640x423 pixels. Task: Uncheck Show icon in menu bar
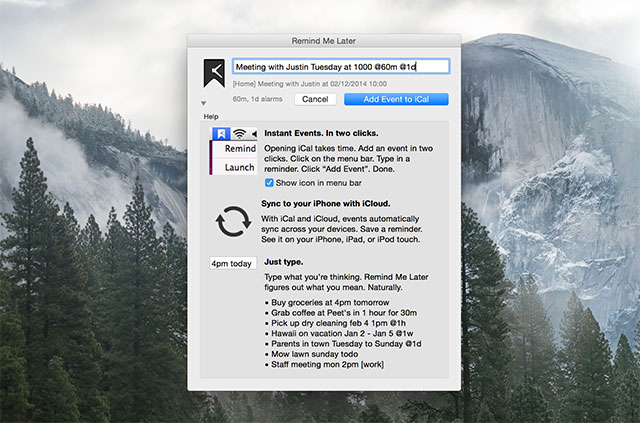[269, 183]
